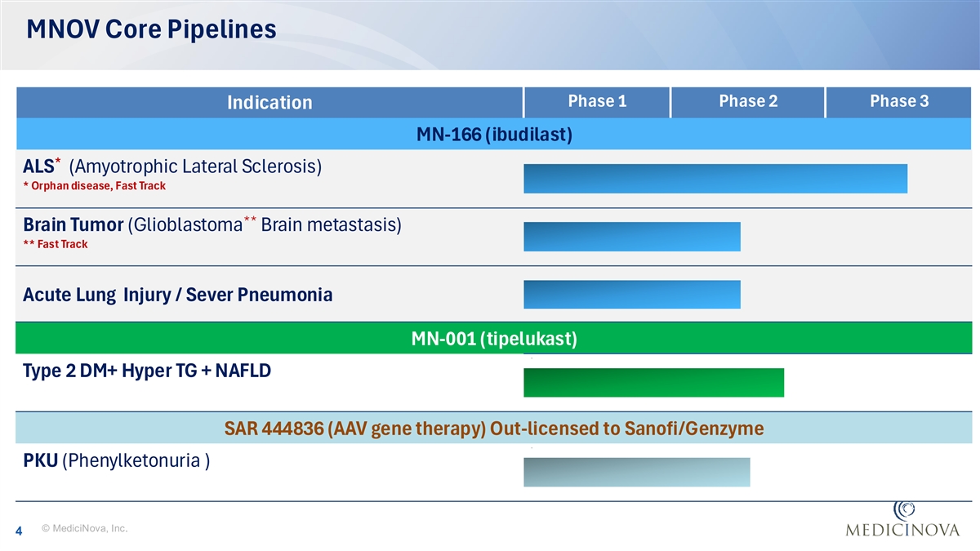Click the green Type 2 DM progress bar
Image resolution: width=980 pixels, height=551 pixels.
(653, 382)
